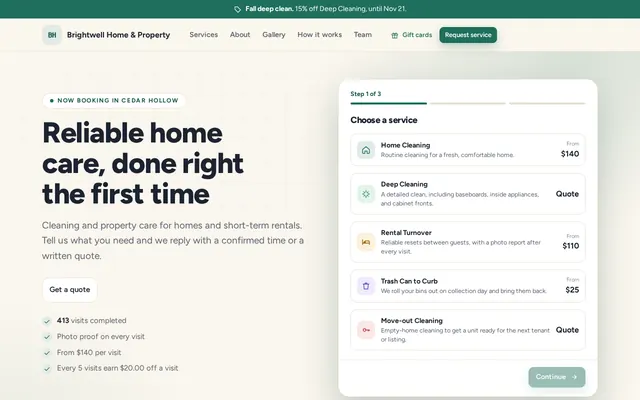
Task: Click the third step progress bar segment
Action: [x=547, y=104]
